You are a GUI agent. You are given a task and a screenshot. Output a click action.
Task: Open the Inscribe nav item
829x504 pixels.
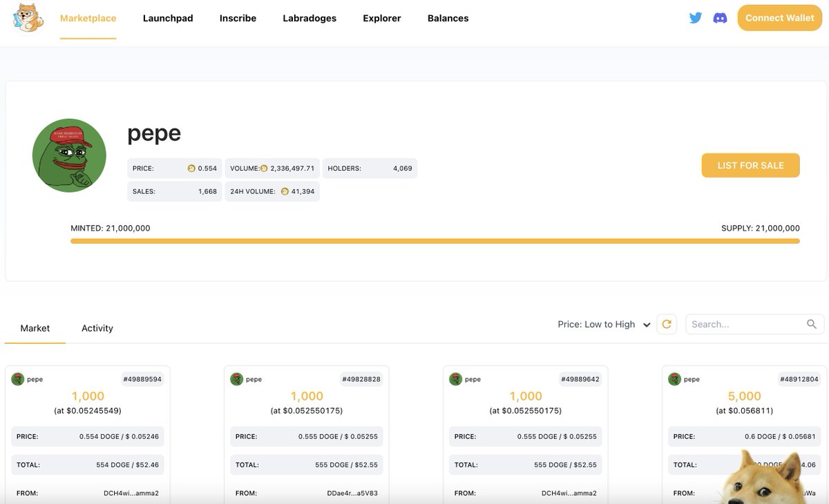[x=238, y=19]
